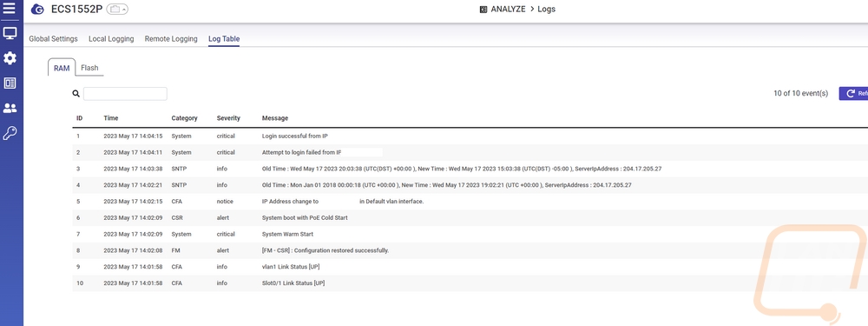Switch to the Global Settings tab
The image size is (868, 326).
[x=53, y=39]
